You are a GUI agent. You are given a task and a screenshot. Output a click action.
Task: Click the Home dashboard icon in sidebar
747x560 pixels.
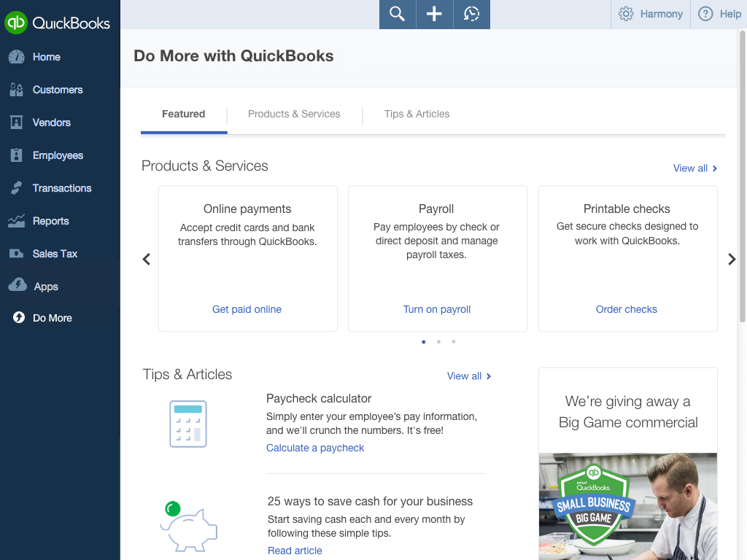17,57
